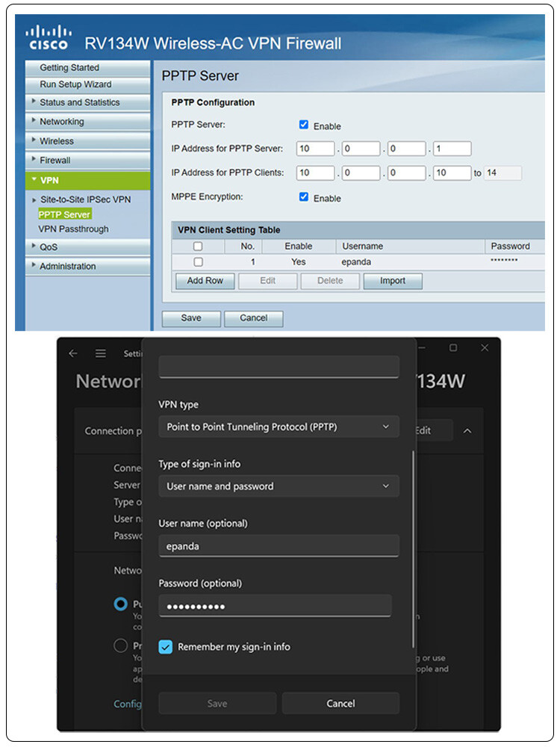Click the Import button

[393, 281]
